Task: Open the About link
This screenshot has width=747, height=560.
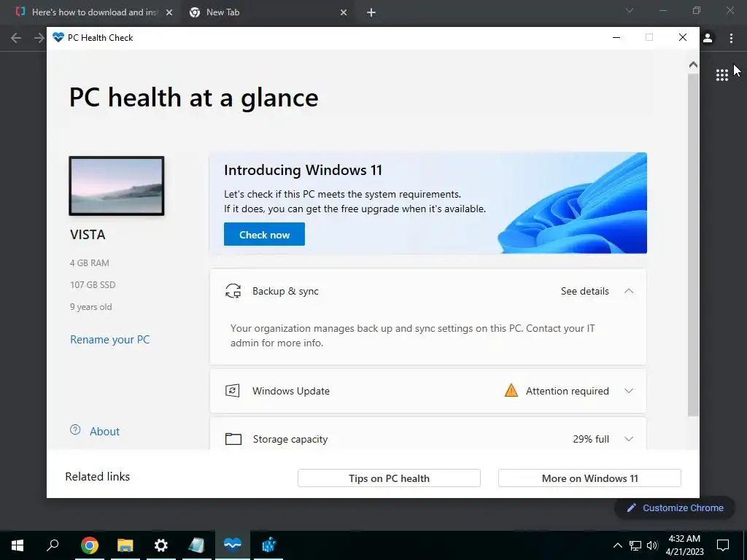Action: pos(104,432)
